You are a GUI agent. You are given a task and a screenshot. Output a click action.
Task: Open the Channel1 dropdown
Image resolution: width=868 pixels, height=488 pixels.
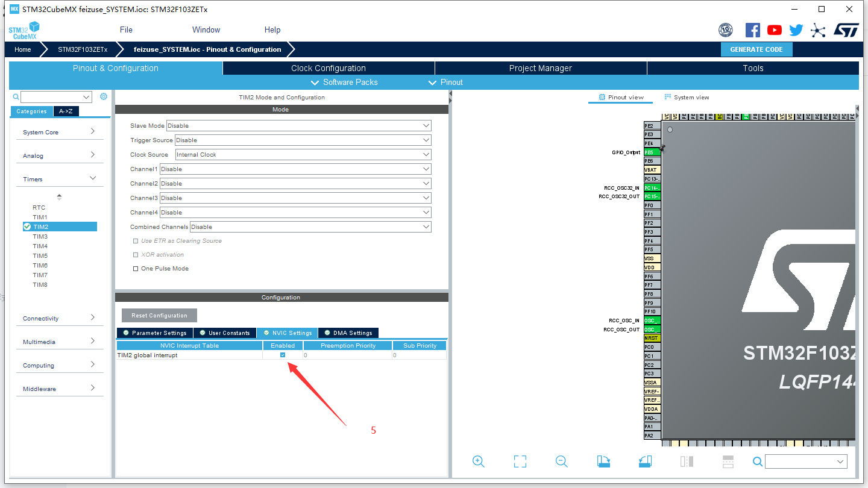295,169
